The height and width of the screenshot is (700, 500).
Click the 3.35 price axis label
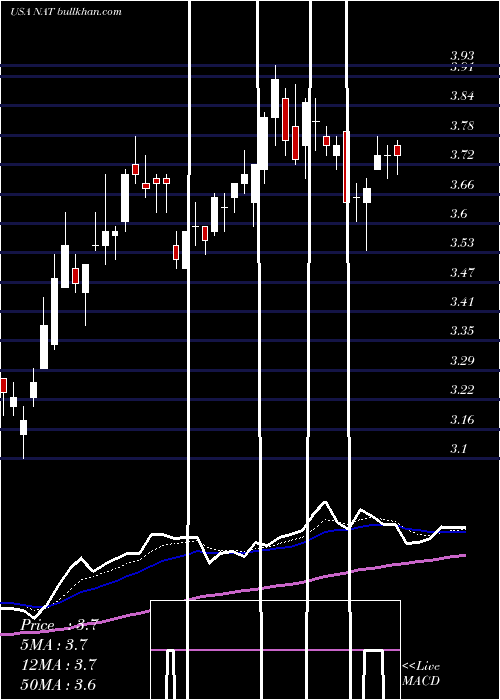click(x=462, y=331)
